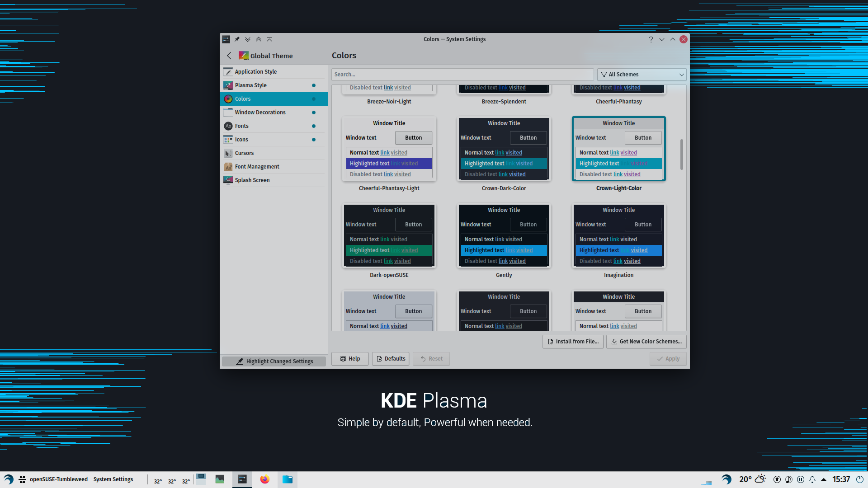Click the Breeze-Noir-Light scheme label
868x488 pixels.
[389, 102]
